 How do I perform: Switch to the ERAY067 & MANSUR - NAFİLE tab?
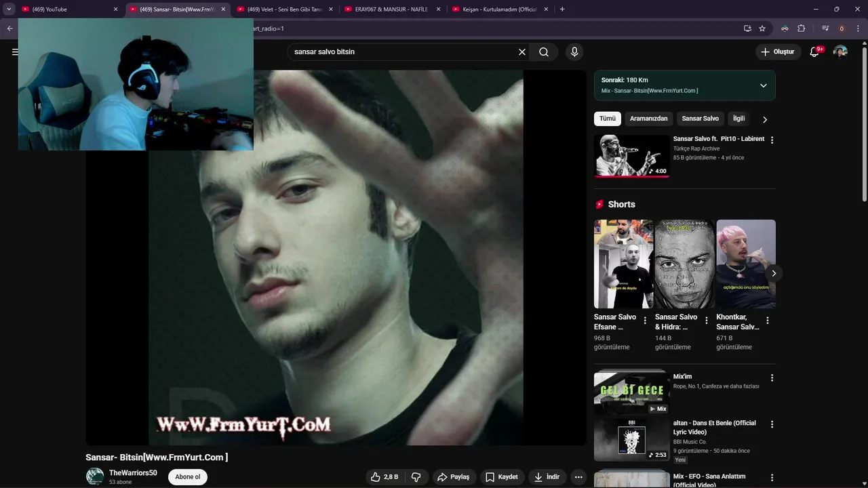pos(393,9)
